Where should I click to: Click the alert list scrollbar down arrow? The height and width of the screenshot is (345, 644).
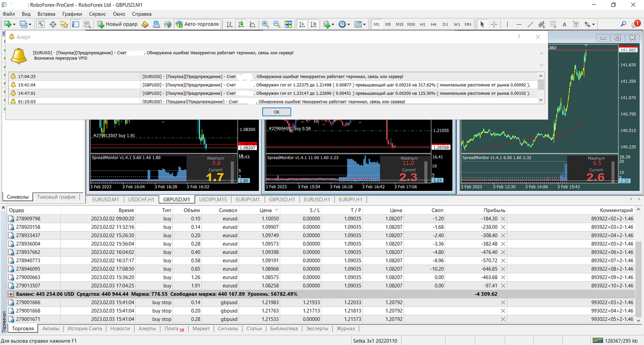click(541, 100)
